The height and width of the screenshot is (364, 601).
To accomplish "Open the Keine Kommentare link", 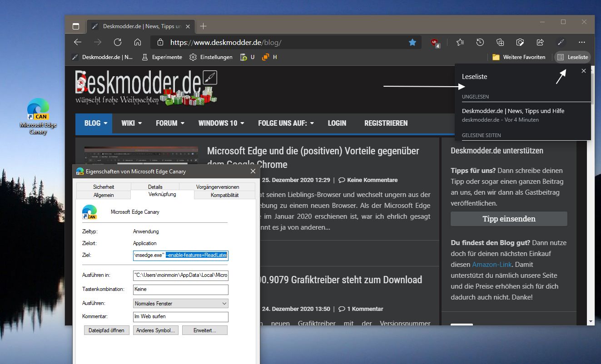I will (x=368, y=180).
